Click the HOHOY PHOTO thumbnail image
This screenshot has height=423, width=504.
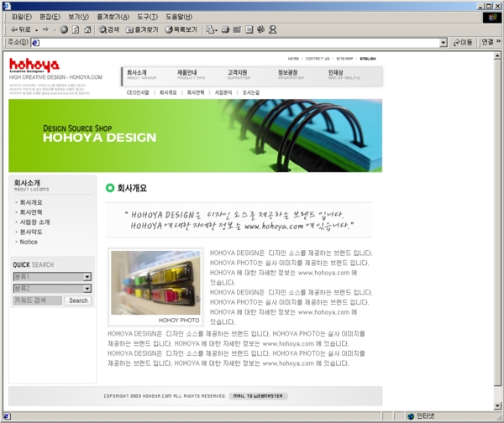click(x=155, y=283)
